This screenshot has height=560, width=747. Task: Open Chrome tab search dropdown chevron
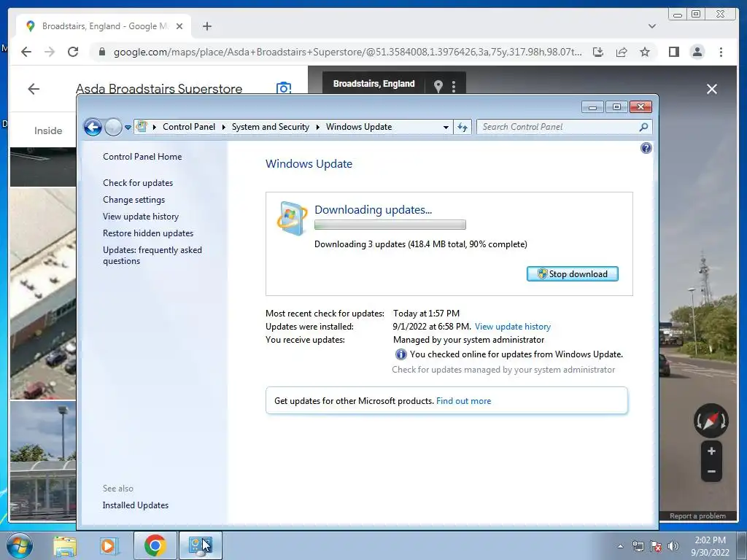click(x=651, y=26)
